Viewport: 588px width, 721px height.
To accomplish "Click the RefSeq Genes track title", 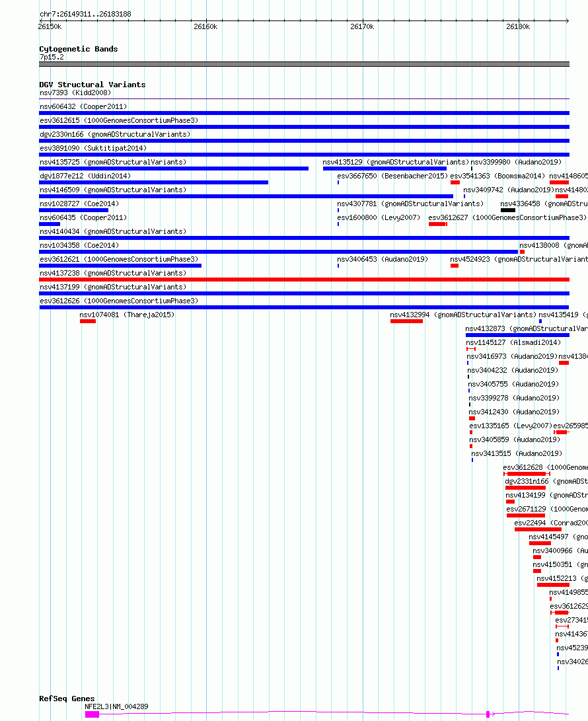I will tap(67, 699).
